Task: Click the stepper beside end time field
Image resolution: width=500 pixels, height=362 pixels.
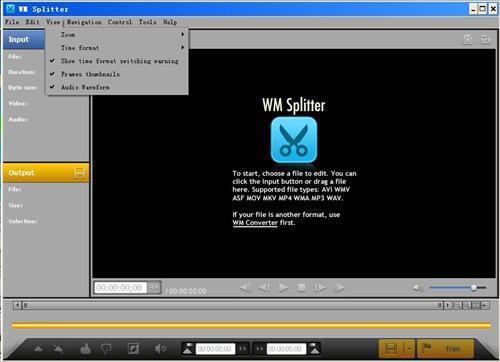Action: (259, 349)
